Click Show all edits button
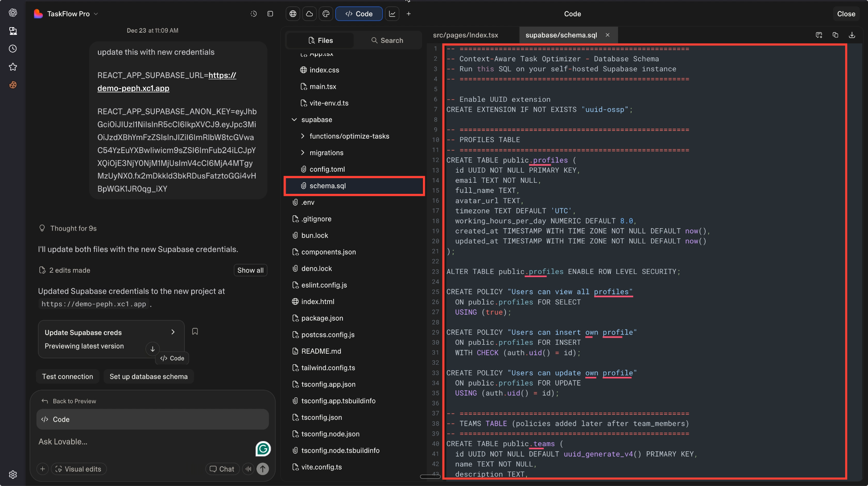The image size is (868, 486). (x=250, y=270)
